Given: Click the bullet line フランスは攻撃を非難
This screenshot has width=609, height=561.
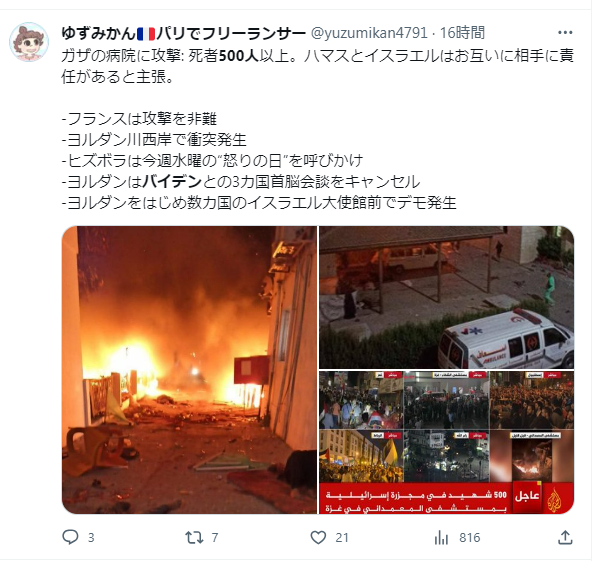Looking at the screenshot, I should (139, 118).
